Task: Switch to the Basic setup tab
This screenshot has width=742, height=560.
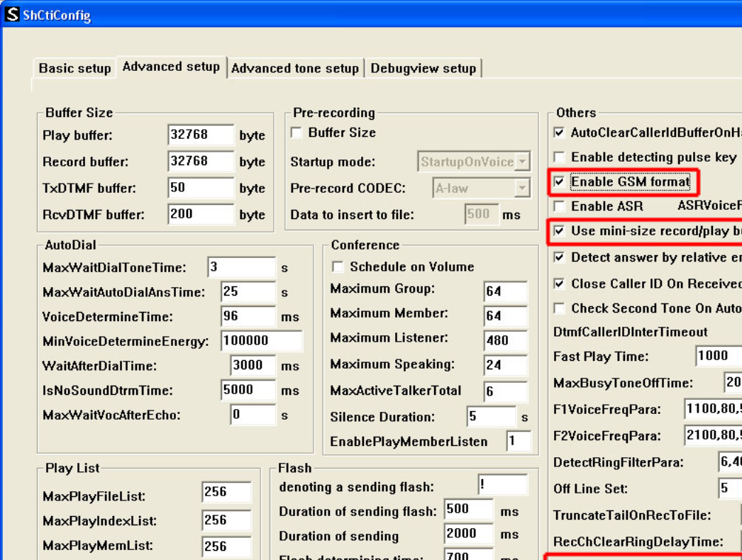Action: pyautogui.click(x=74, y=68)
